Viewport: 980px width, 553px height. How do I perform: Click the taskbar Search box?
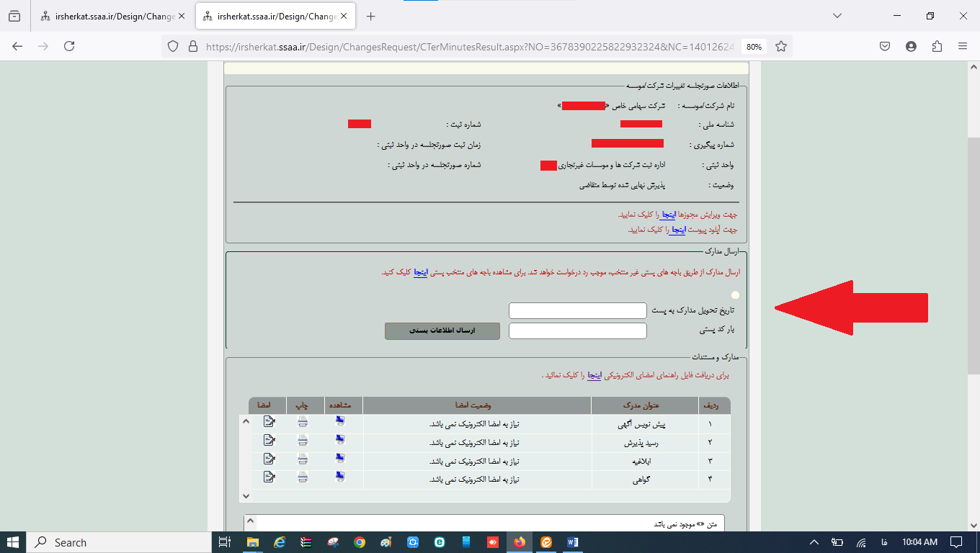pos(119,542)
